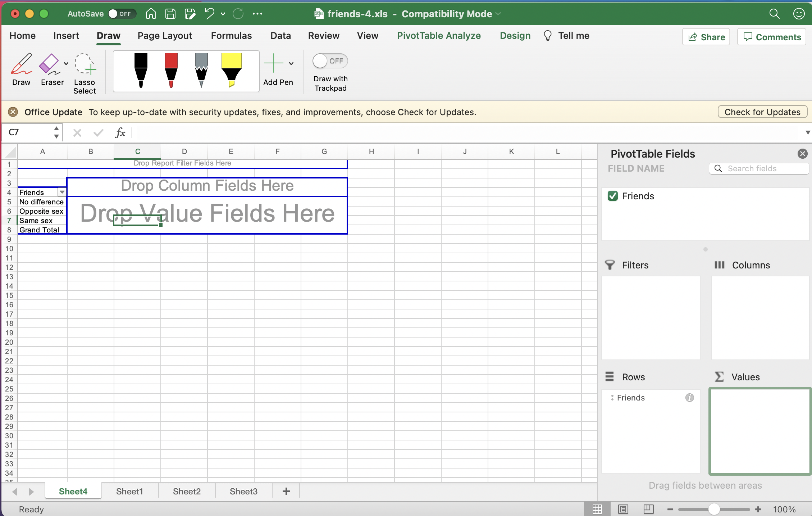Image resolution: width=812 pixels, height=516 pixels.
Task: Uncheck the Friends field checkbox
Action: pyautogui.click(x=613, y=196)
